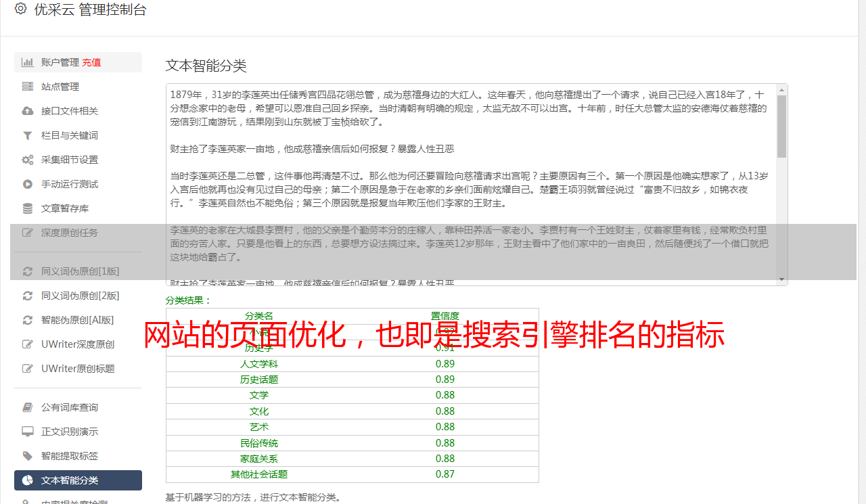The height and width of the screenshot is (504, 866).
Task: Click the pie chart icon for 文本智能分类
Action: pos(28,480)
